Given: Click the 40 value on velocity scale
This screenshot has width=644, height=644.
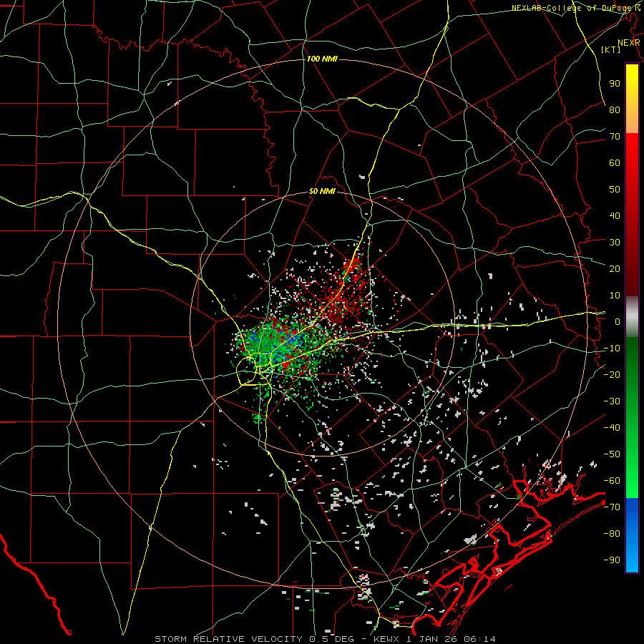Looking at the screenshot, I should (x=615, y=215).
